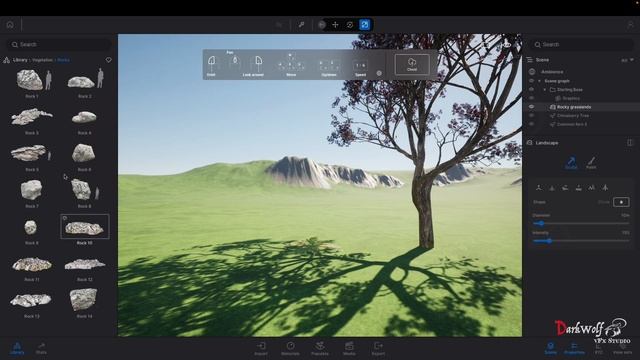Collapse the Scene graph node
Image resolution: width=640 pixels, height=360 pixels.
click(540, 81)
